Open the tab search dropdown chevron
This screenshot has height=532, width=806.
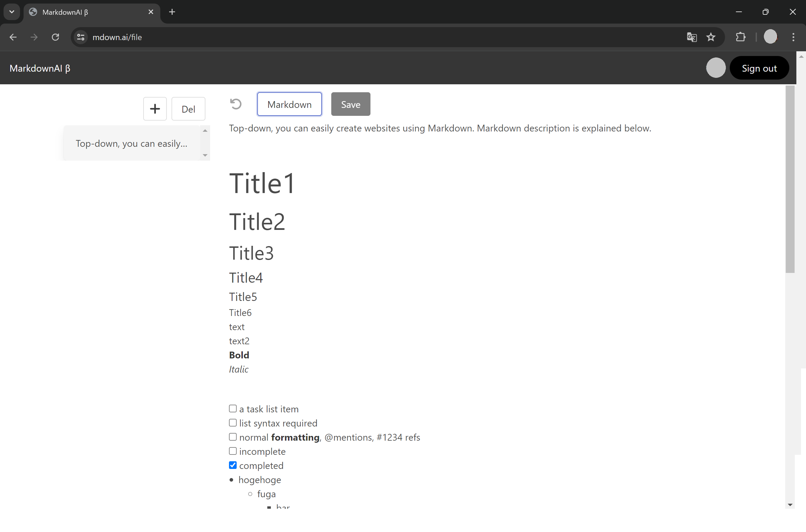[x=12, y=12]
